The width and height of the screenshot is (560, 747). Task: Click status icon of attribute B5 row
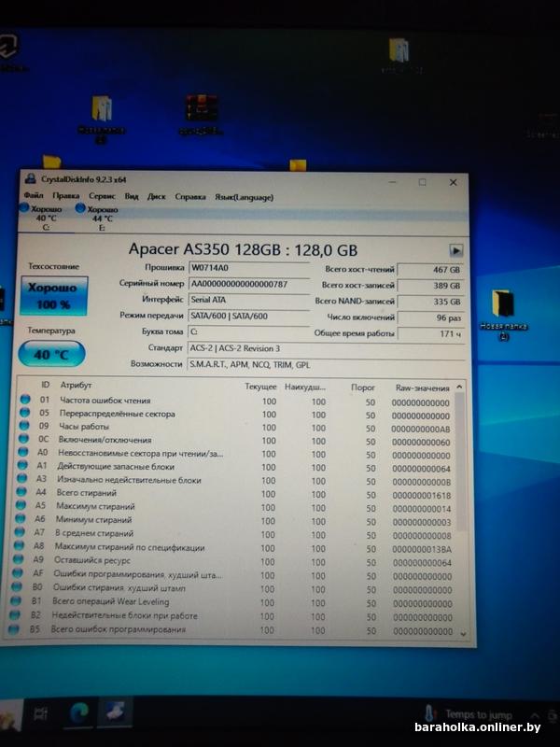[14, 628]
